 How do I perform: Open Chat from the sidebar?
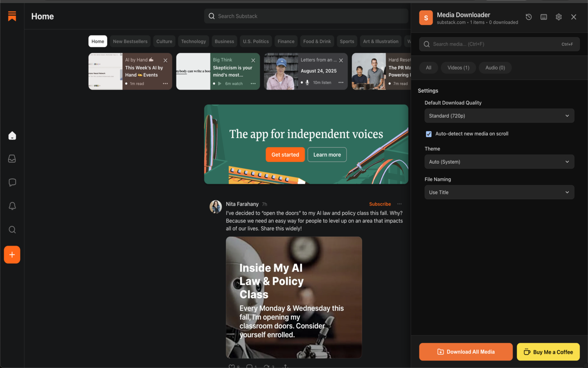click(x=12, y=183)
